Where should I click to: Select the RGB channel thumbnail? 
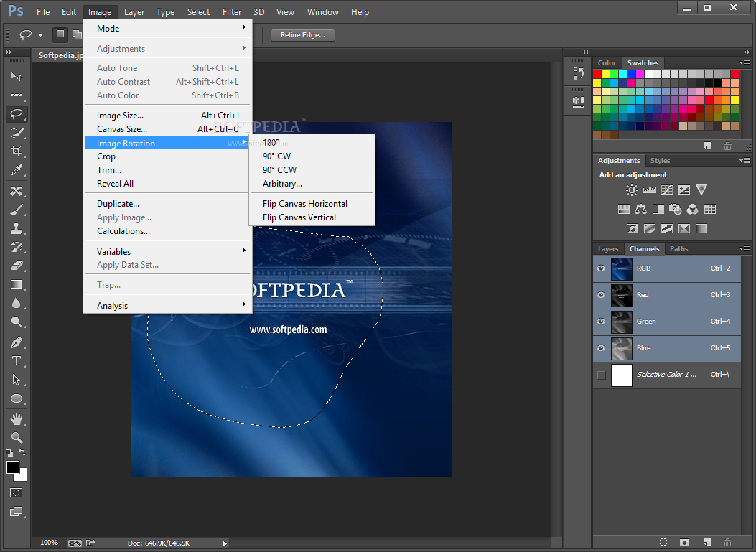(x=621, y=268)
